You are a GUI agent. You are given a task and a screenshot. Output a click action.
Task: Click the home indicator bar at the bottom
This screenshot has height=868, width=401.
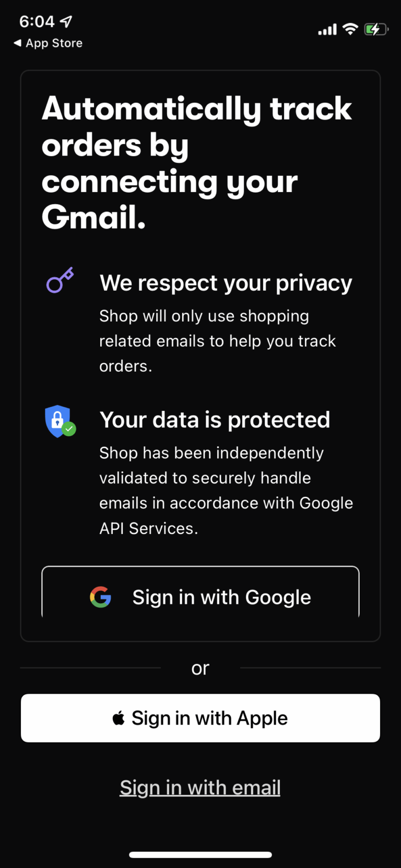coord(200,854)
